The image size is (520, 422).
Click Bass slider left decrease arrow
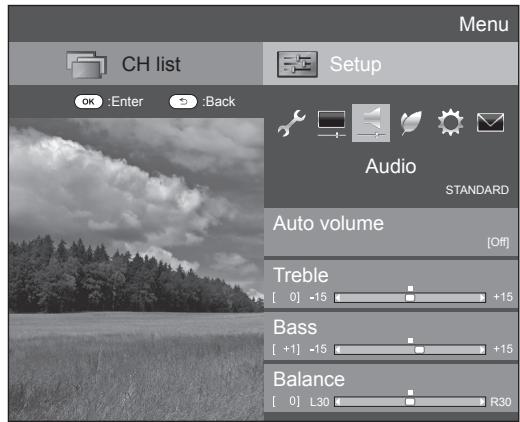(338, 349)
